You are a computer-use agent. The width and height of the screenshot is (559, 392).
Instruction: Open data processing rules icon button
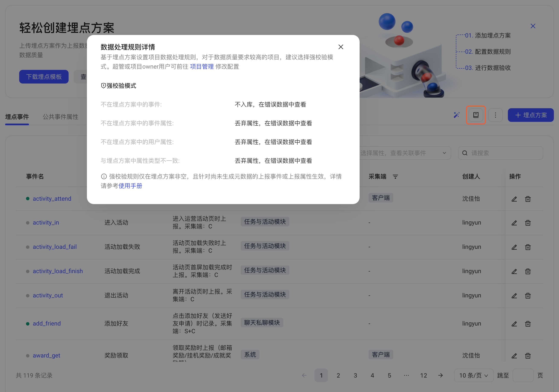point(476,115)
